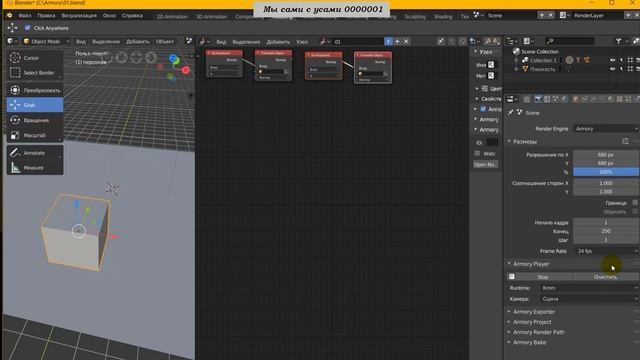Unlink node tree 01 with X

pos(406,42)
